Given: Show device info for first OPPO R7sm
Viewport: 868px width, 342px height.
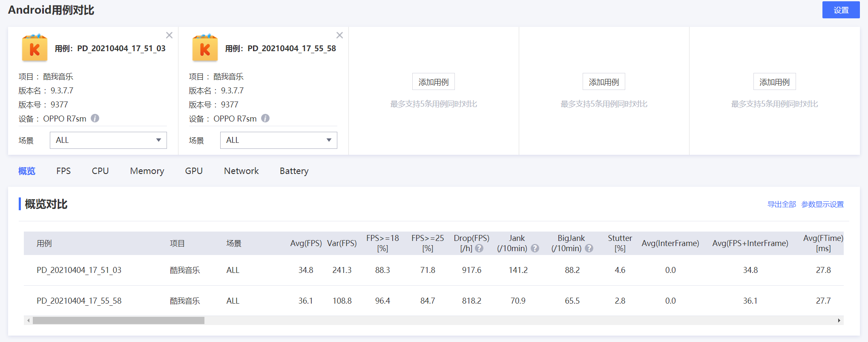Looking at the screenshot, I should 95,118.
